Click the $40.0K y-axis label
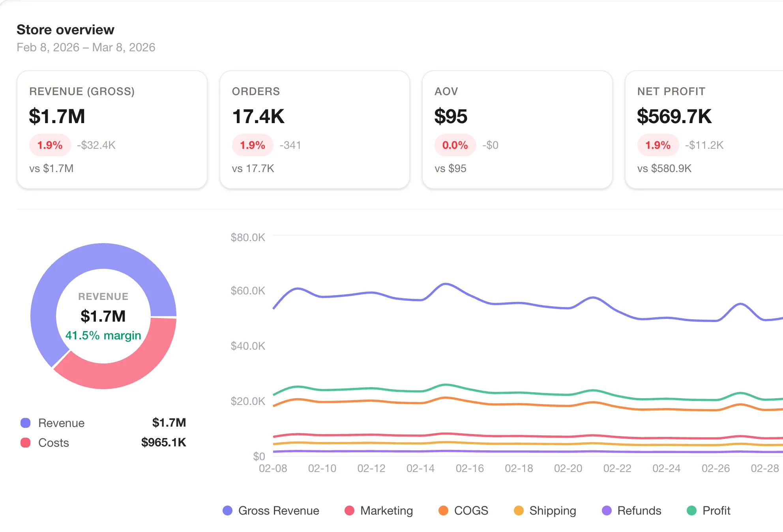 click(x=248, y=346)
